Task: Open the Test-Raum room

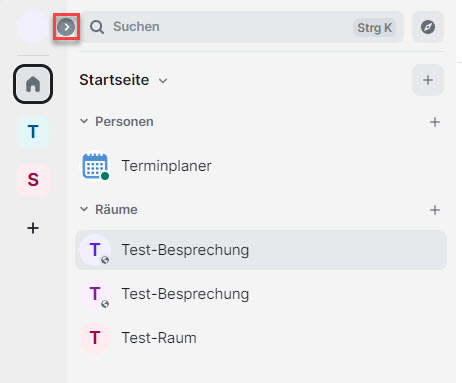Action: (261, 338)
